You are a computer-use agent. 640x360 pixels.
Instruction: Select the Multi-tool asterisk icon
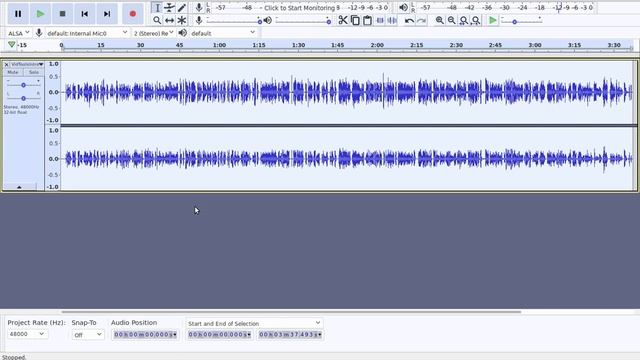tap(182, 20)
